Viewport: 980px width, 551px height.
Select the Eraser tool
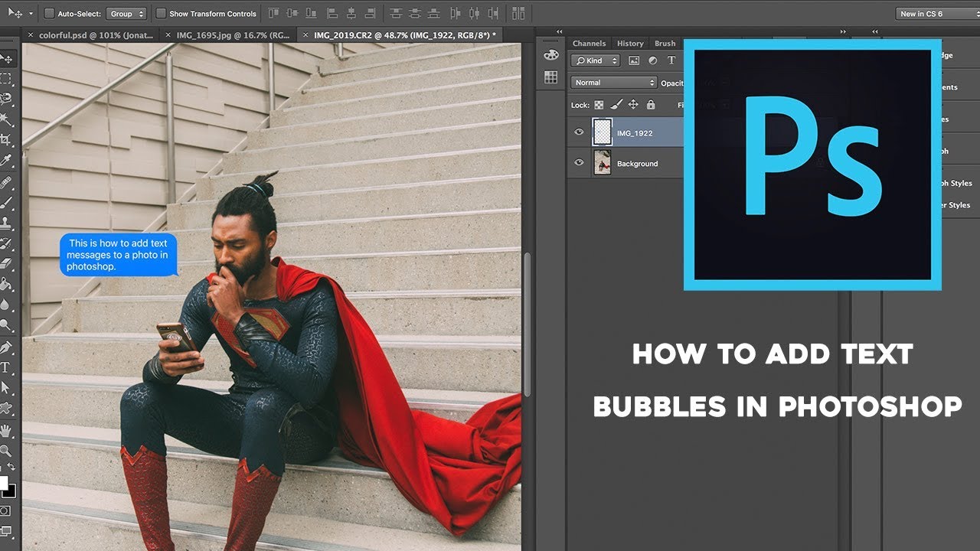pos(7,264)
